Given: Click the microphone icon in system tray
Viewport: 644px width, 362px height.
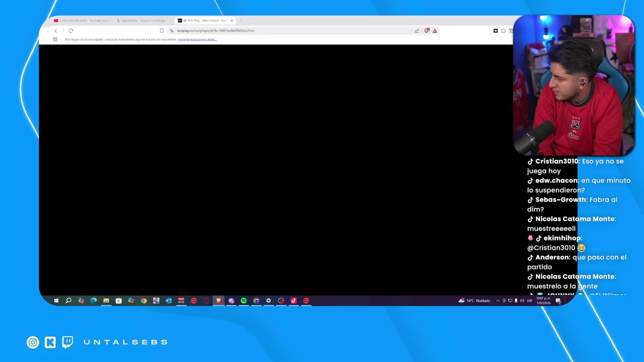Looking at the screenshot, I should click(516, 301).
